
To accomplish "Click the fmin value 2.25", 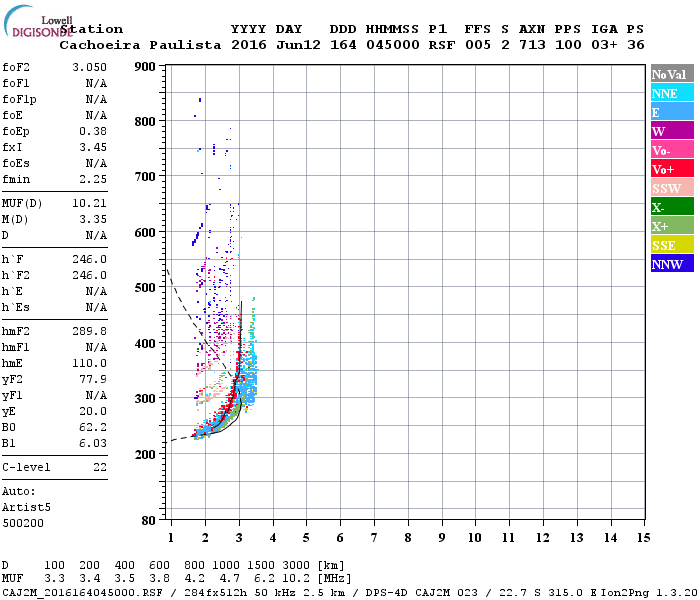I will pyautogui.click(x=93, y=179).
